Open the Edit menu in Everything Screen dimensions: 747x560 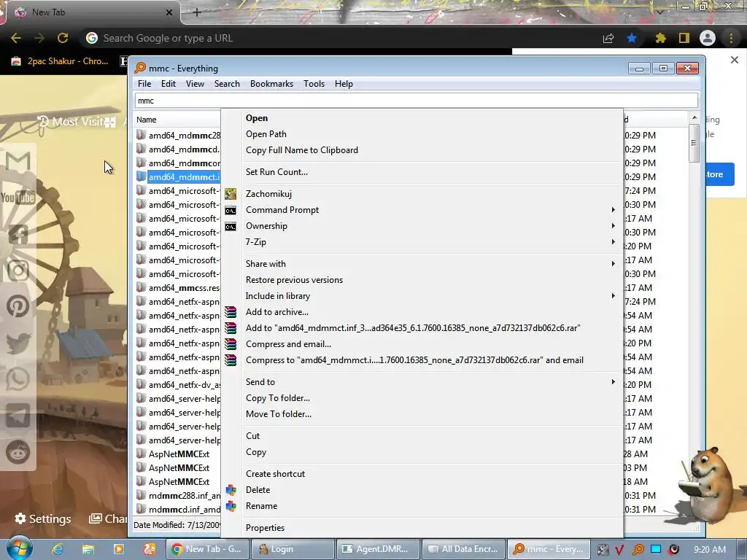pyautogui.click(x=169, y=84)
